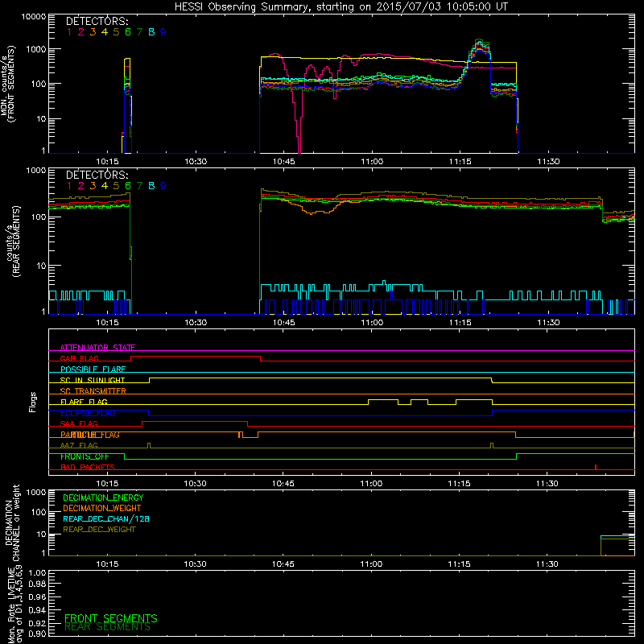The height and width of the screenshot is (644, 644).
Task: Click the counts/s (REAR SEGMENTS) axis title
Action: pos(14,241)
